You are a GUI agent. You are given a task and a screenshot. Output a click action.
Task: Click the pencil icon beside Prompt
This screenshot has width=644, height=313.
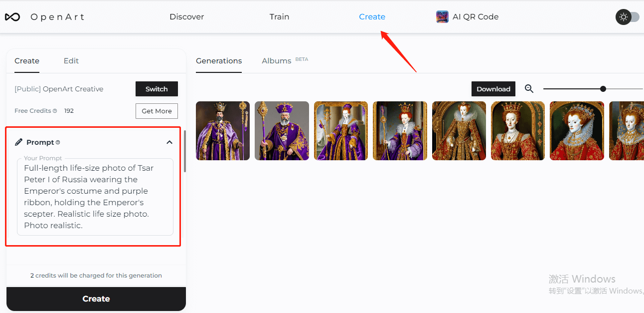pyautogui.click(x=18, y=142)
